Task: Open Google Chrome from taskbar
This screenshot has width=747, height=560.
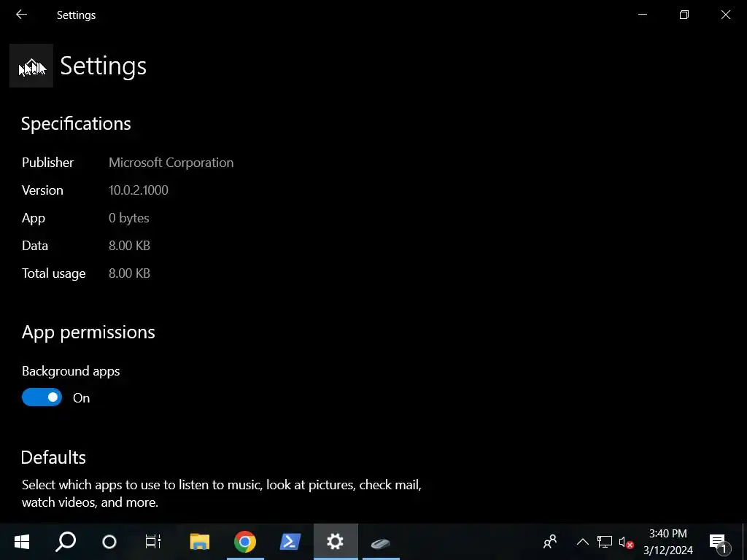Action: coord(245,542)
